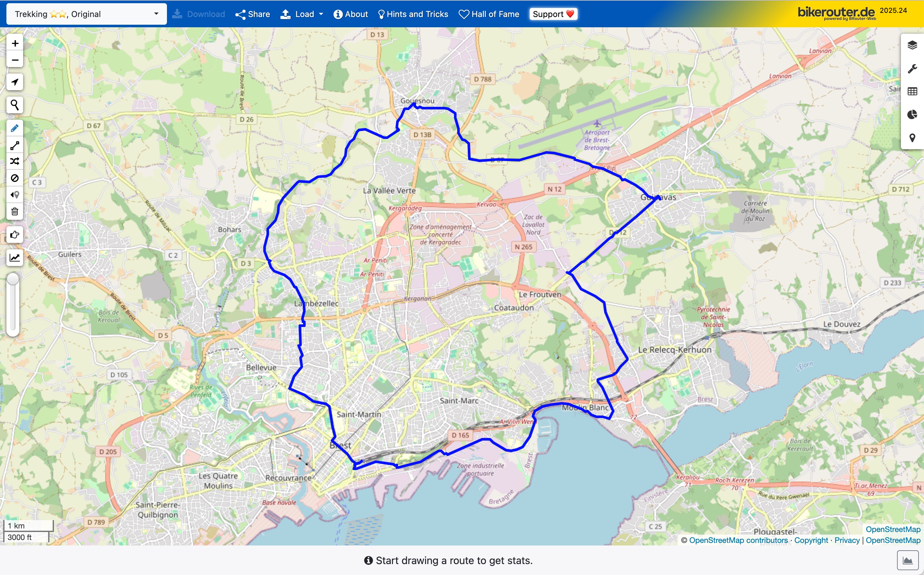Click the Gouesnou town label
The width and height of the screenshot is (924, 575).
point(417,101)
